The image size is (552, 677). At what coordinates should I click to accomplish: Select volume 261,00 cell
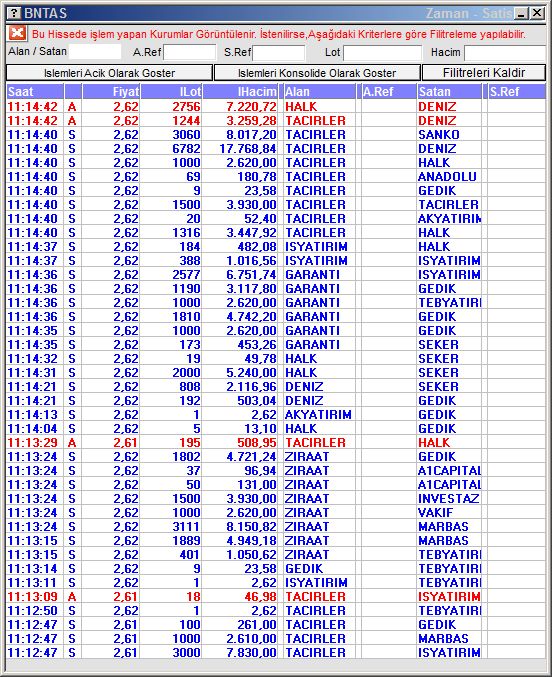pos(240,624)
